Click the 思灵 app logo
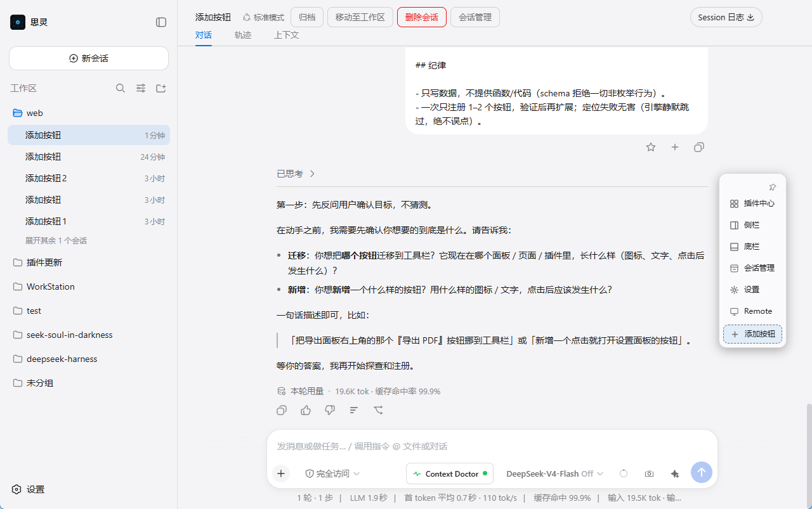The image size is (812, 509). pyautogui.click(x=18, y=22)
